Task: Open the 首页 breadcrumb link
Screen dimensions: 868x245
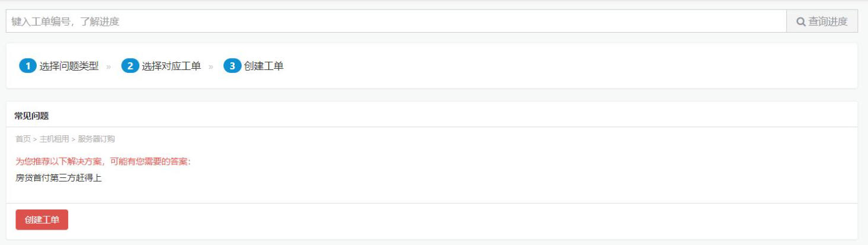Action: tap(23, 139)
